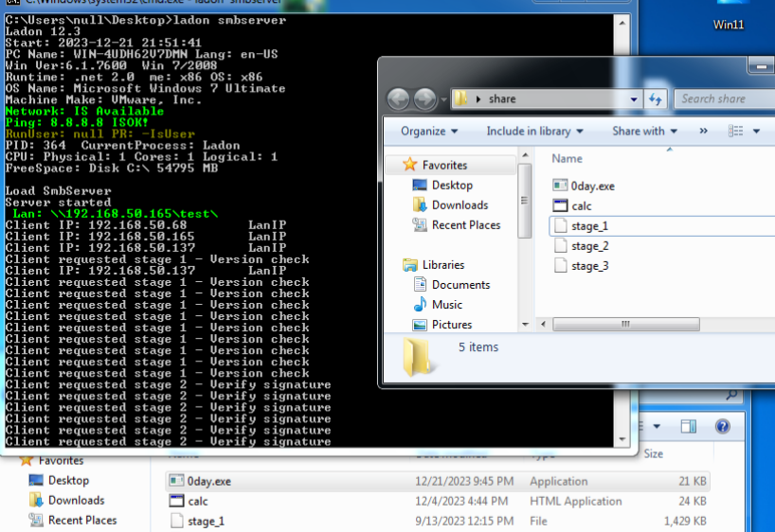Click the Forward arrow in share window
Viewport: 775px width, 532px height.
point(425,99)
